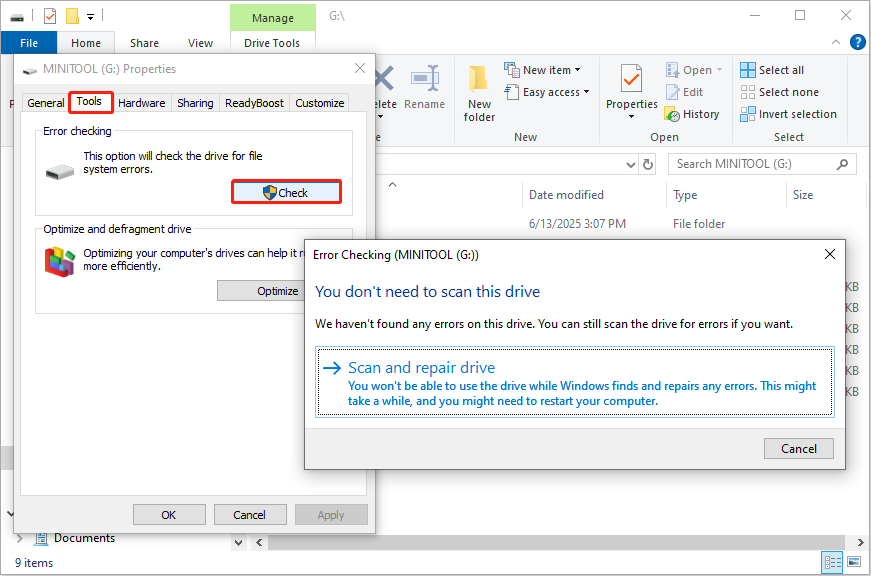Open Customize Quick Access Toolbar dropdown
Image resolution: width=871 pixels, height=576 pixels.
[x=91, y=17]
